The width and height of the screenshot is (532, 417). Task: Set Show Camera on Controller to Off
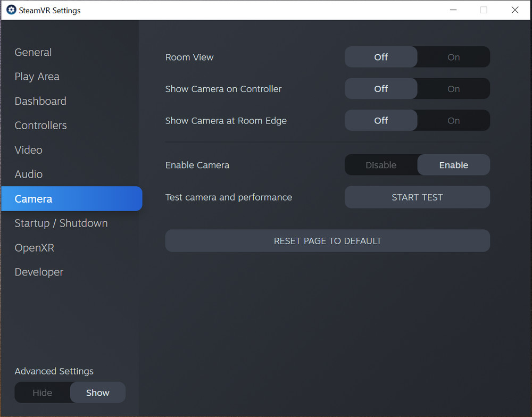(381, 89)
